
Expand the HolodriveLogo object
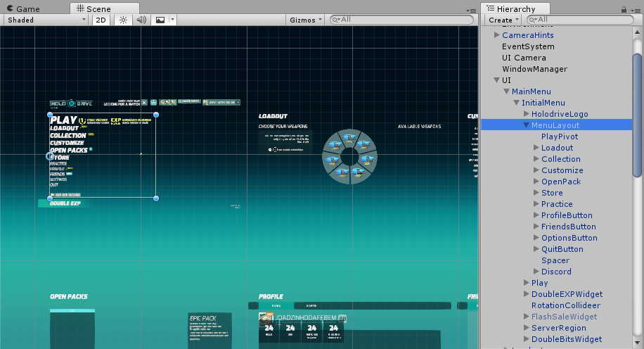tap(526, 114)
